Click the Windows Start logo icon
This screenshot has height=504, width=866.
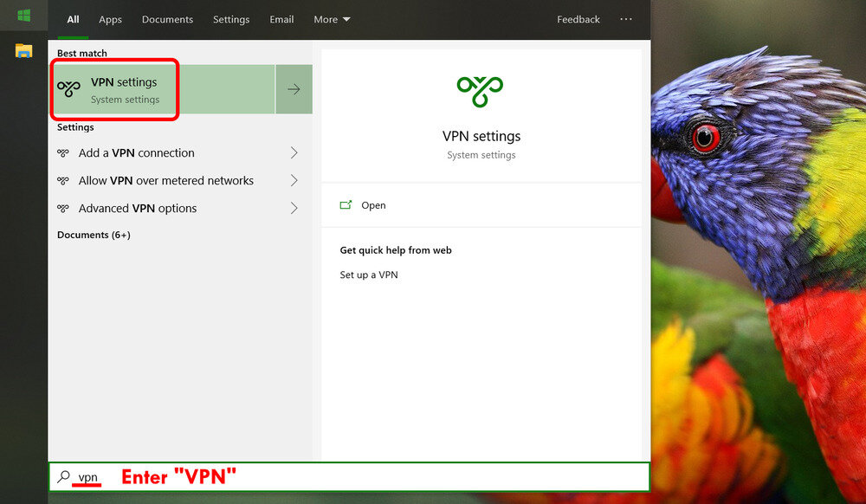click(23, 16)
